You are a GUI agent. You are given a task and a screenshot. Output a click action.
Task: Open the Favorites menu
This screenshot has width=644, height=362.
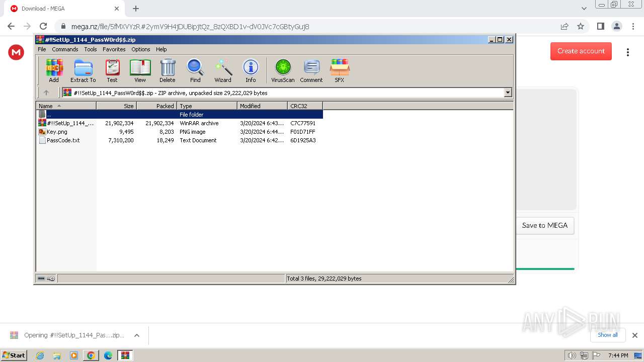pyautogui.click(x=114, y=49)
